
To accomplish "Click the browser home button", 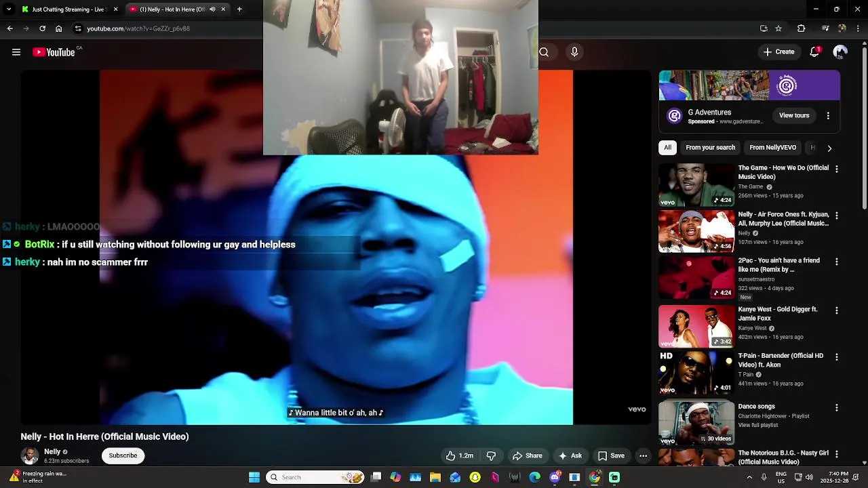I will (x=58, y=28).
